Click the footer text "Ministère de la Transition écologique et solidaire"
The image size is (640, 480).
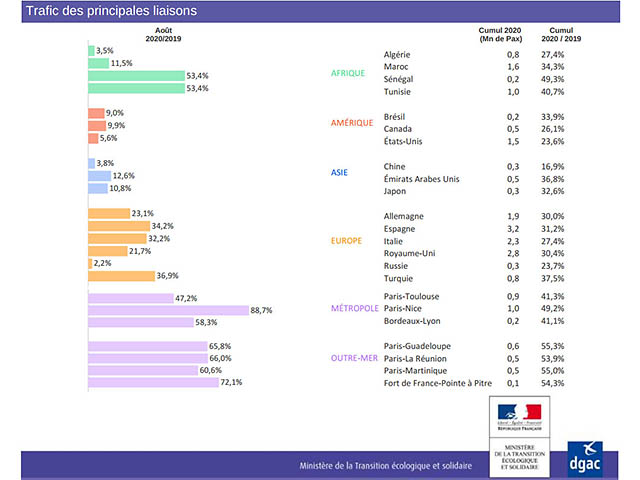pos(386,466)
